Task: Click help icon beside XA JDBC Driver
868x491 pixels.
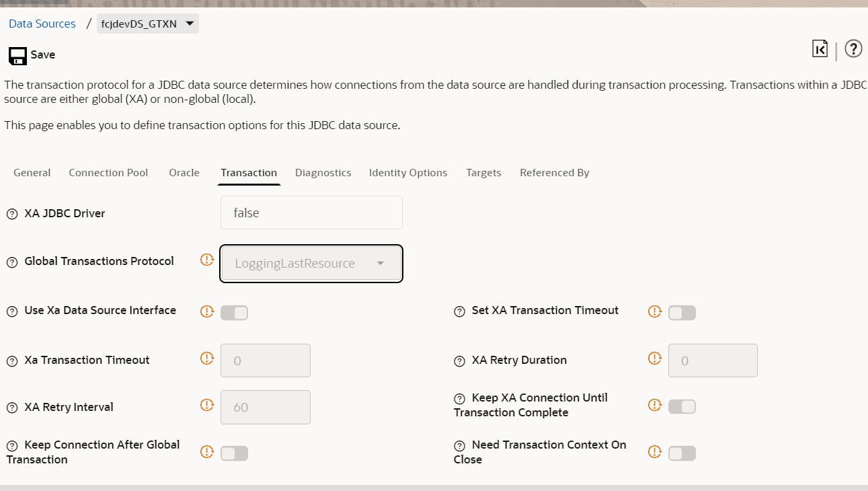Action: pyautogui.click(x=12, y=214)
